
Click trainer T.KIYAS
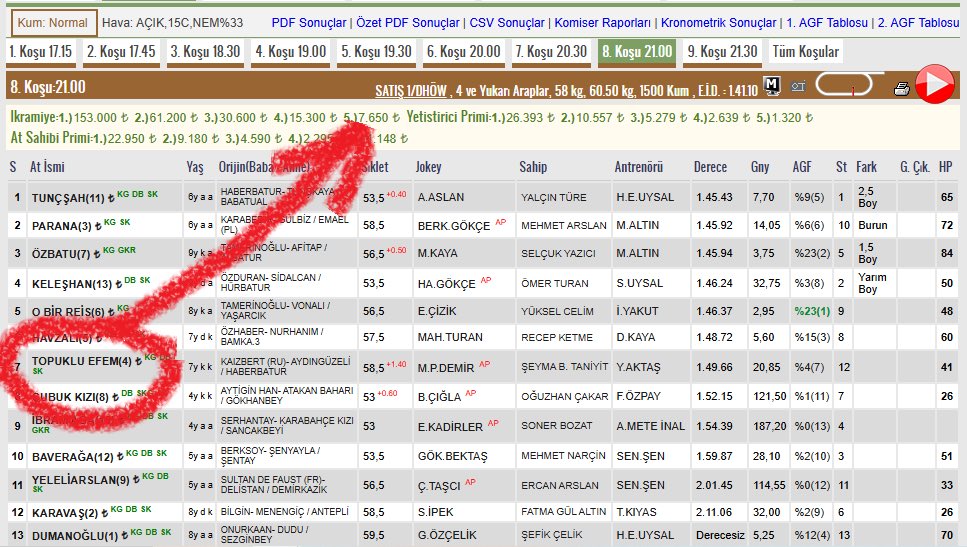(636, 512)
